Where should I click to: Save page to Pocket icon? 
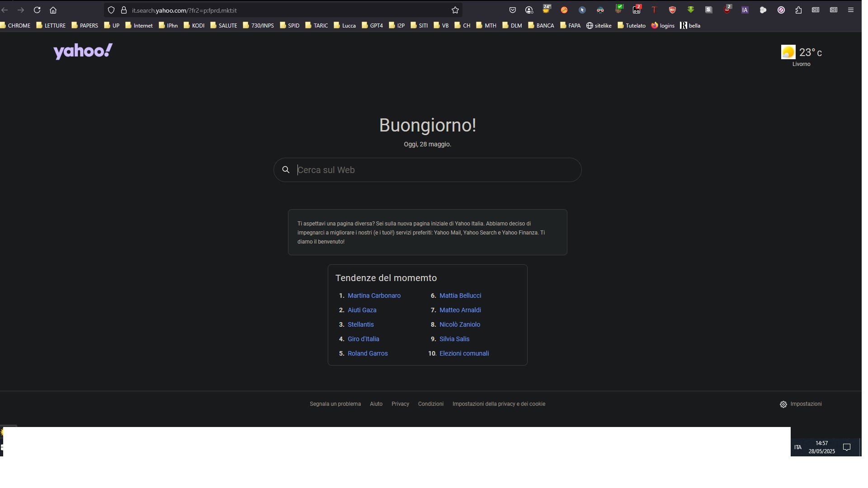(x=513, y=10)
